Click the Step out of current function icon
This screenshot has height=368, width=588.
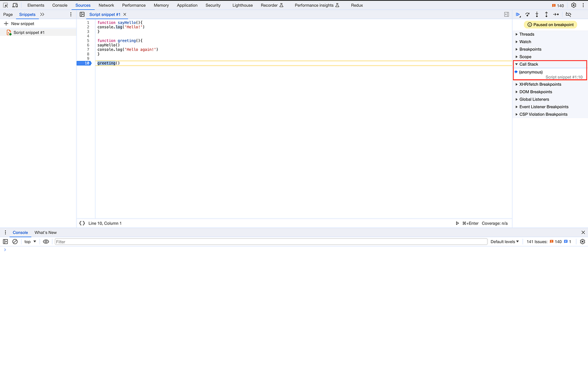pyautogui.click(x=546, y=14)
